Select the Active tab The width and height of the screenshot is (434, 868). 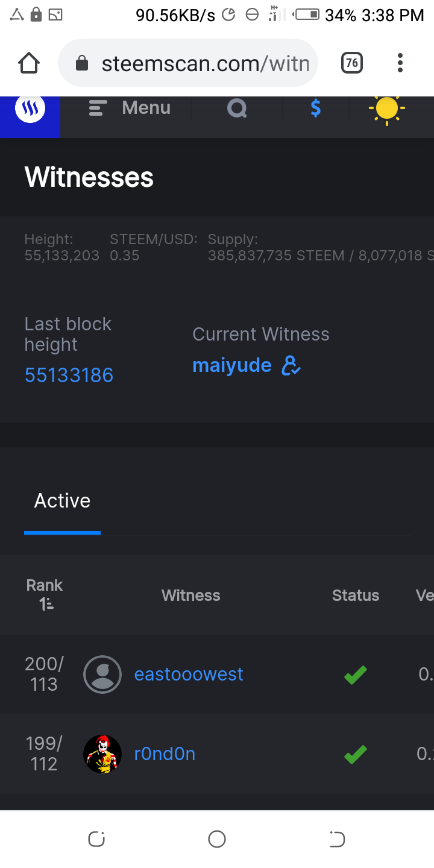pyautogui.click(x=62, y=500)
